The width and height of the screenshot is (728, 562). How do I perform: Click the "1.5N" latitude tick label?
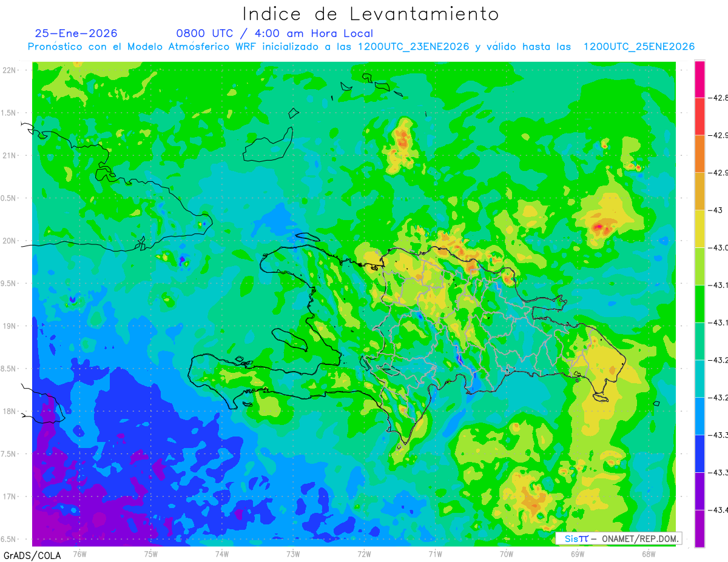[x=9, y=113]
